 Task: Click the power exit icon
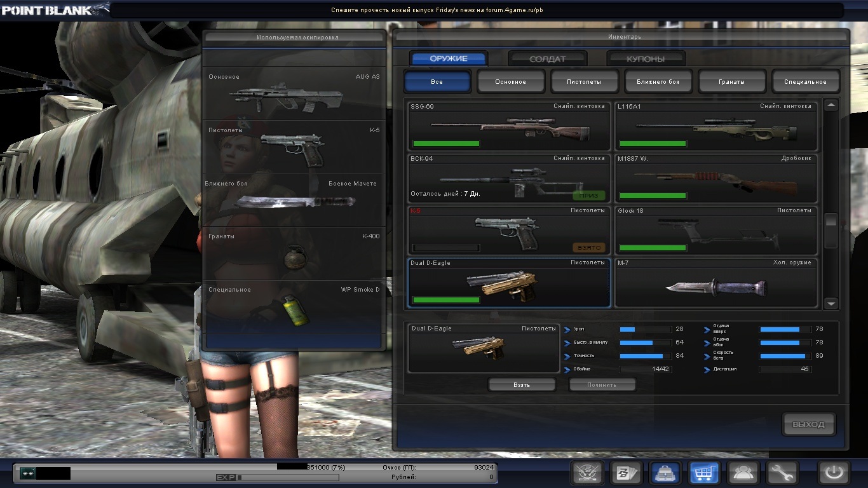tap(834, 473)
